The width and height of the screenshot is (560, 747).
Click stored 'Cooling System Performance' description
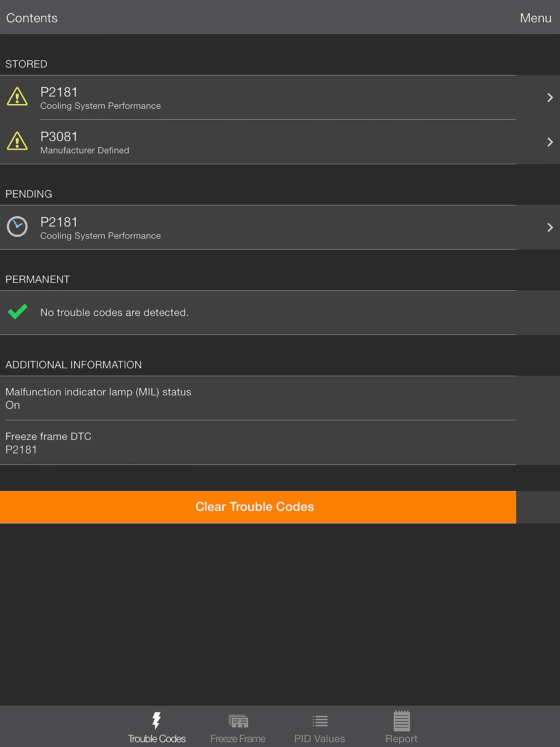pyautogui.click(x=101, y=106)
